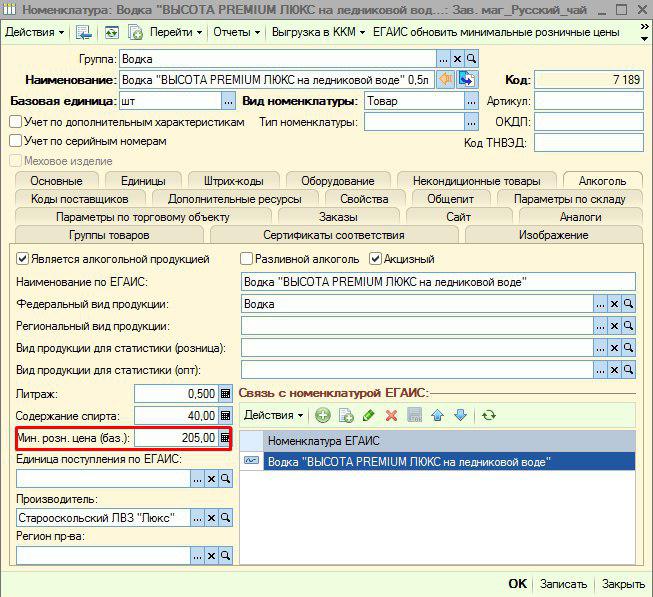Click the blue copy icon beside Наименование
This screenshot has height=597, width=653.
466,79
